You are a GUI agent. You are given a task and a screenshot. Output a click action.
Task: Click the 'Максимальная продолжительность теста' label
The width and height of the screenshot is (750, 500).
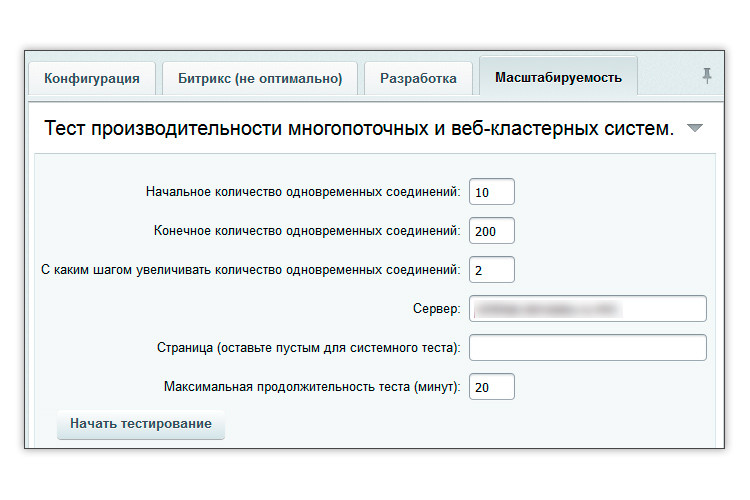312,386
